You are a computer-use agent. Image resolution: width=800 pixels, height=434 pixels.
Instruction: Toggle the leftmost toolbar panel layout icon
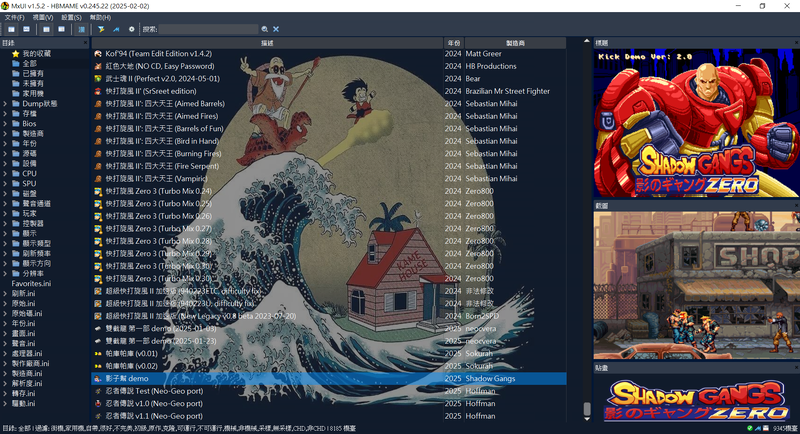pos(11,29)
